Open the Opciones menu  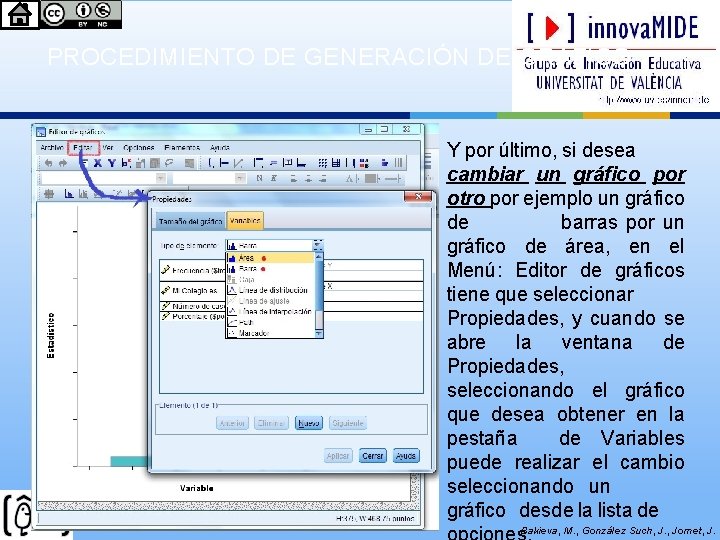[x=138, y=147]
